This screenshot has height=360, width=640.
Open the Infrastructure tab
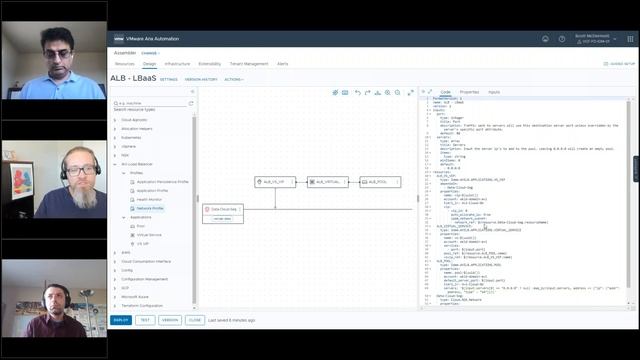tap(177, 64)
